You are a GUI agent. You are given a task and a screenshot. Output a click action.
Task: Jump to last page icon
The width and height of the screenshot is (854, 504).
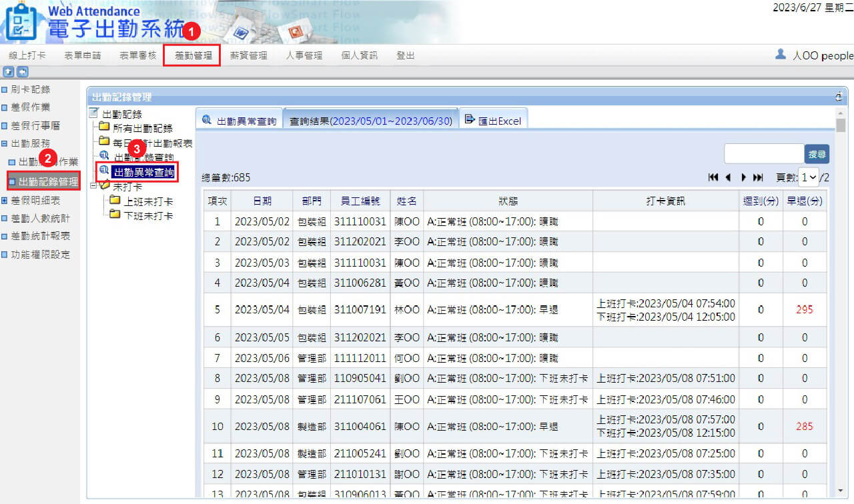point(758,177)
